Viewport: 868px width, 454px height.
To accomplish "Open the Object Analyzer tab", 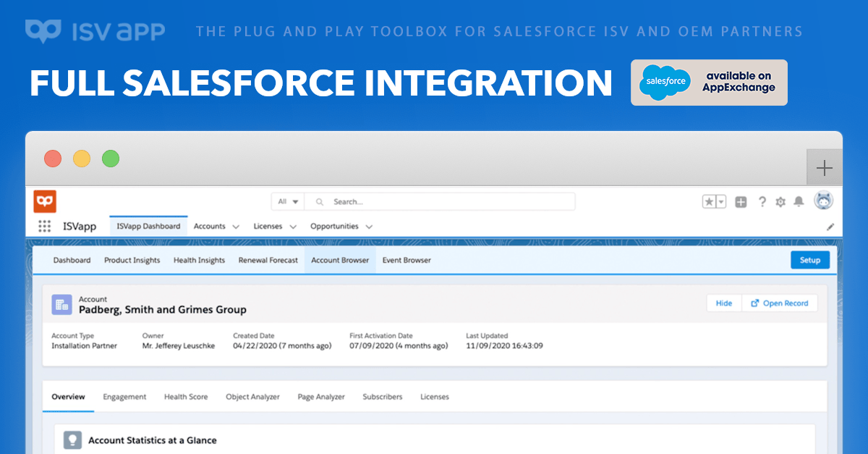I will (x=252, y=397).
